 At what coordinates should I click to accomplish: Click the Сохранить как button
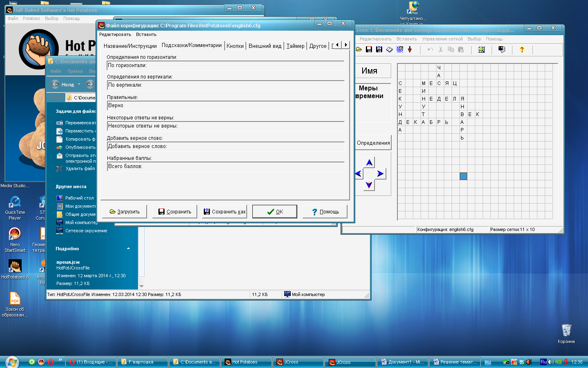pyautogui.click(x=224, y=211)
